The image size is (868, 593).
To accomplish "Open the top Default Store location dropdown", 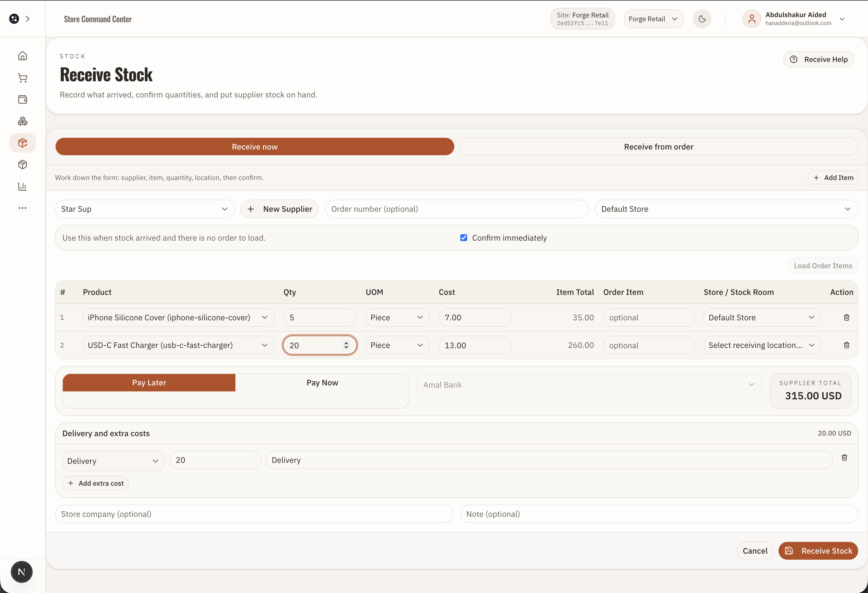I will [x=727, y=209].
